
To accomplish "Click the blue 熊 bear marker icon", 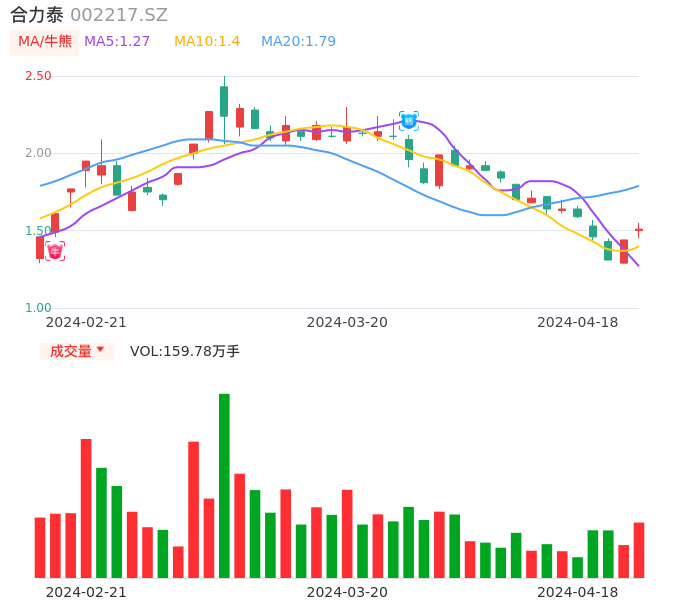I will pos(409,121).
